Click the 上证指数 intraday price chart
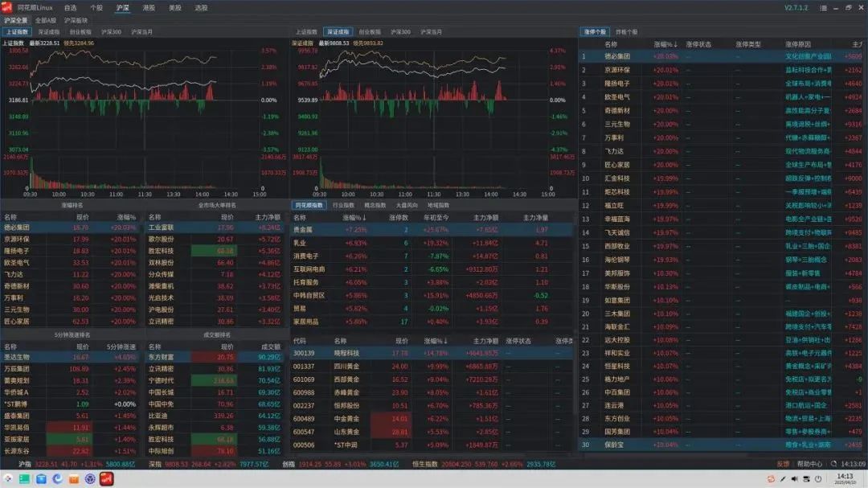 coord(145,100)
